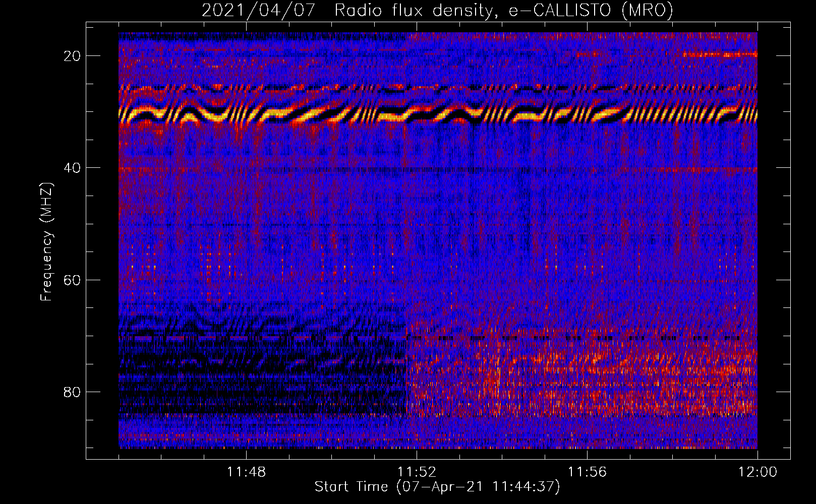Click the 'e-CALLISTO (MRO)' text in the title
Viewport: 816px width, 504px height.
(591, 10)
